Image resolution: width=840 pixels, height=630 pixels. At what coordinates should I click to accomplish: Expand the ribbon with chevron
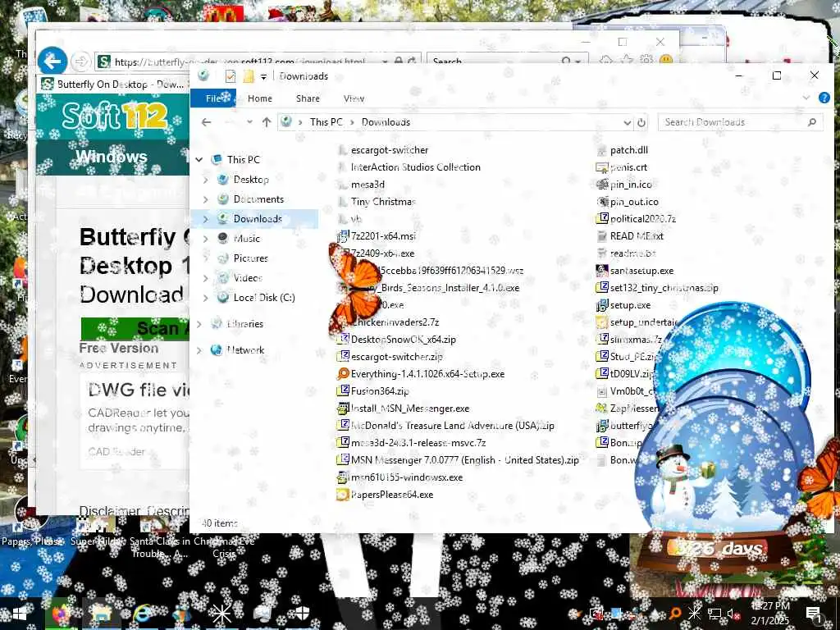click(x=806, y=98)
